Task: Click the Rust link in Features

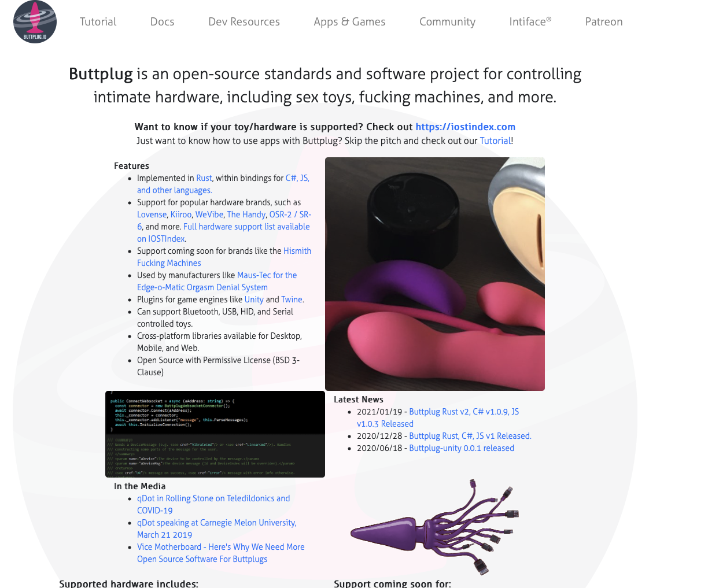Action: coord(204,178)
